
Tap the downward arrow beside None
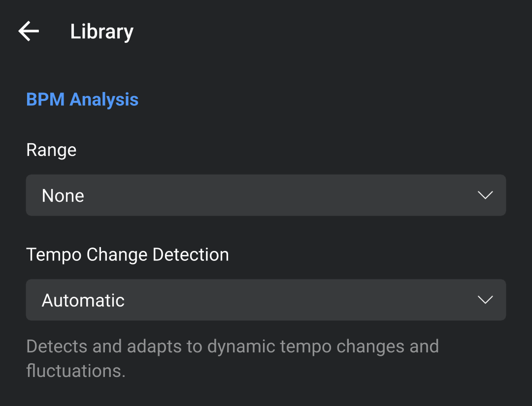485,195
